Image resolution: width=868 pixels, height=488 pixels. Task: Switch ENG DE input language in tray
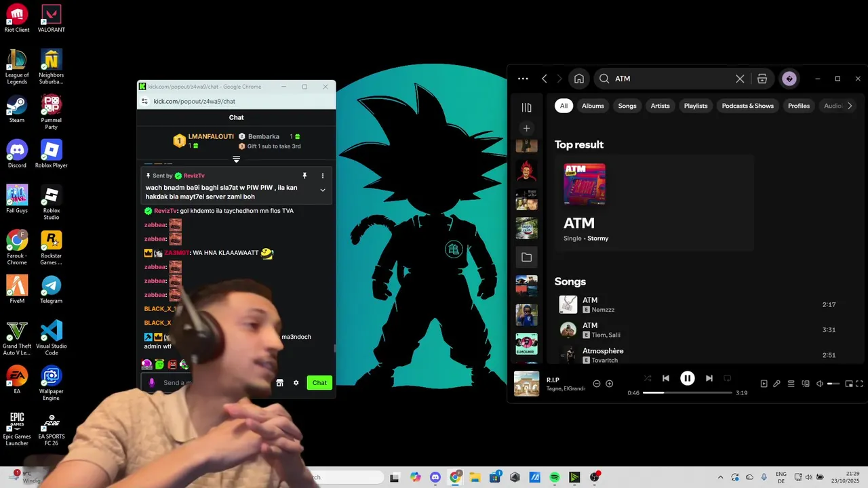tap(781, 477)
